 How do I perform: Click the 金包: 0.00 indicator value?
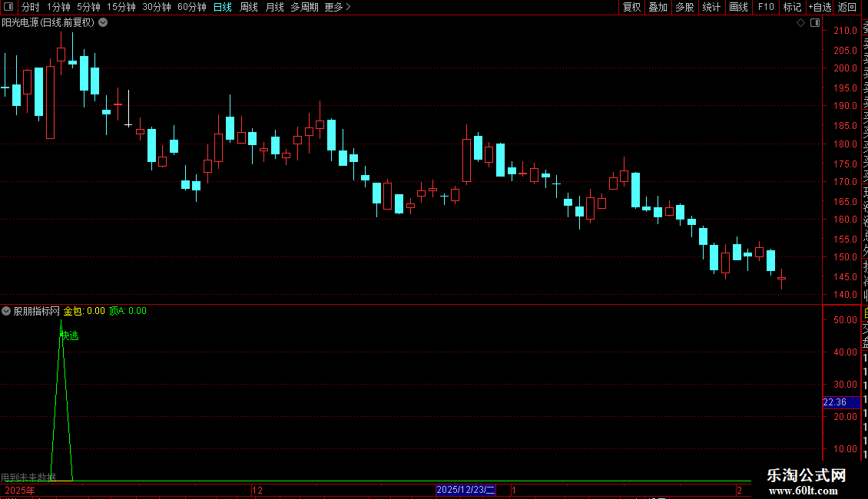click(x=84, y=311)
